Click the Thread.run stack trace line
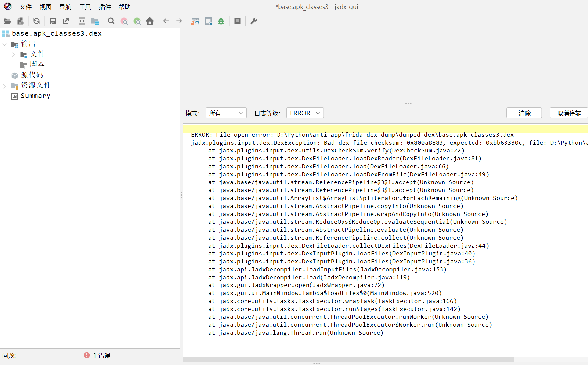This screenshot has height=365, width=588. [x=296, y=333]
